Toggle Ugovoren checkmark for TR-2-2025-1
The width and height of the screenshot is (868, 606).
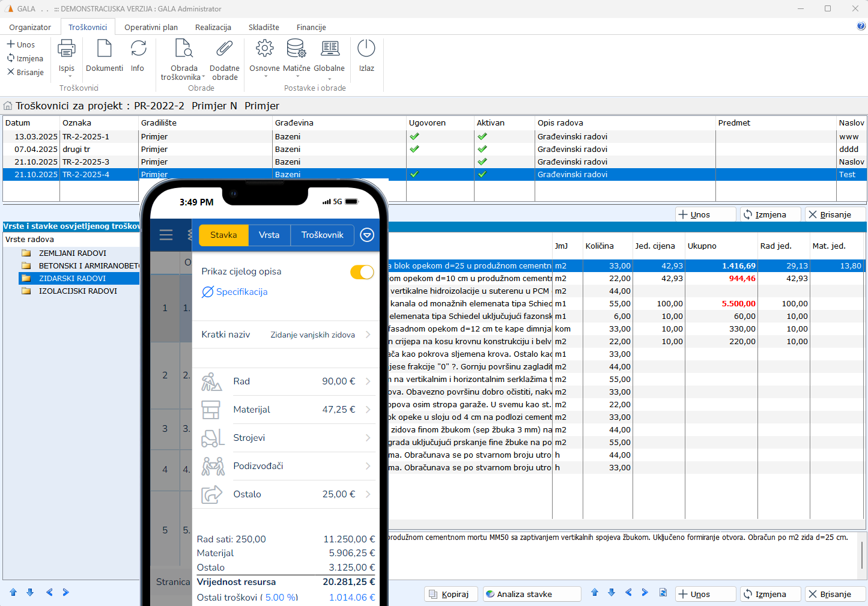coord(414,136)
